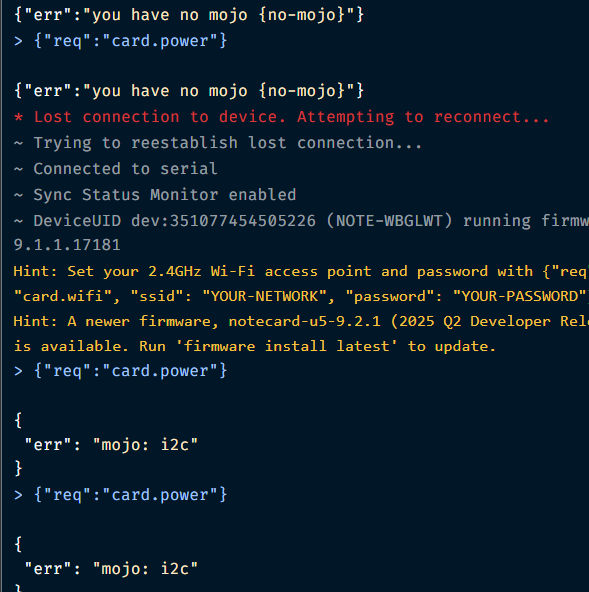Viewport: 589px width, 592px height.
Task: Click the red Lost connection to device message
Action: click(281, 117)
